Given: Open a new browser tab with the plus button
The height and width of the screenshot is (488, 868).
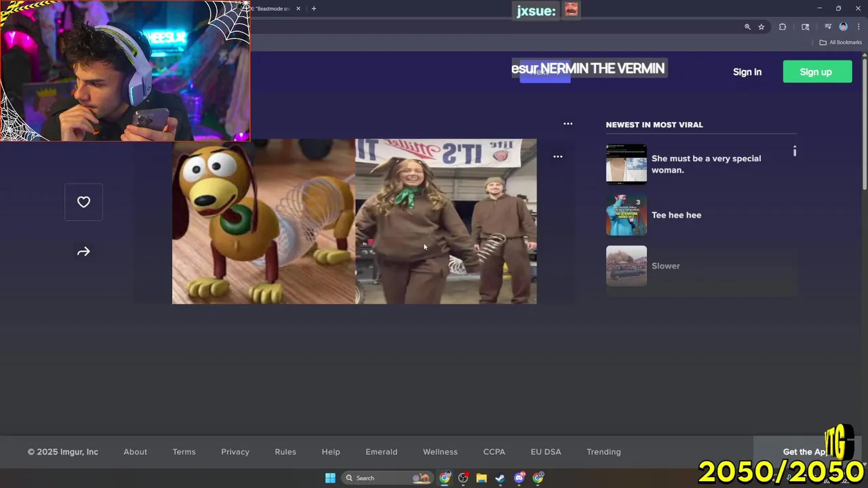Looking at the screenshot, I should coord(313,9).
